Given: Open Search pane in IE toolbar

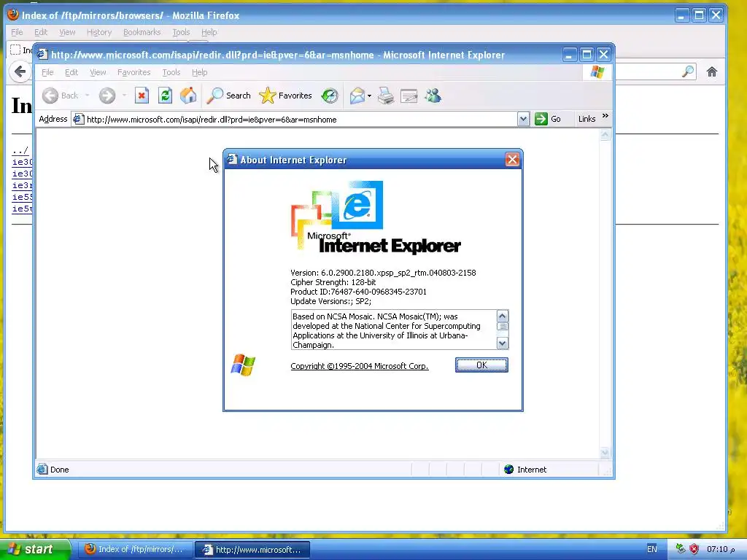Looking at the screenshot, I should (228, 96).
